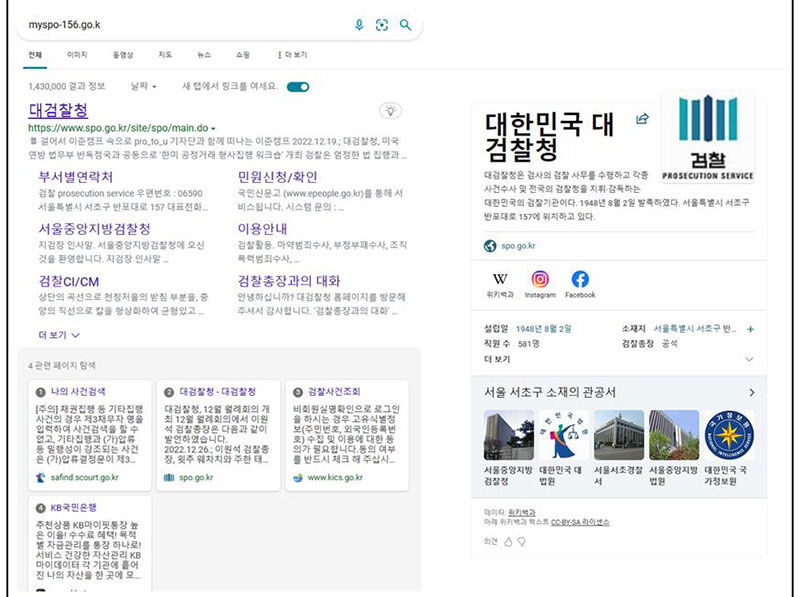This screenshot has height=597, width=800.
Task: Expand the URL dropdown arrow under 대검찰청
Action: tap(213, 129)
